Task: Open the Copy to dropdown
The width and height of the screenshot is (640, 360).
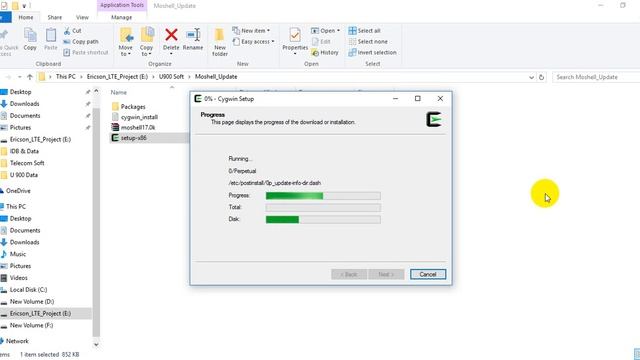Action: [x=147, y=42]
